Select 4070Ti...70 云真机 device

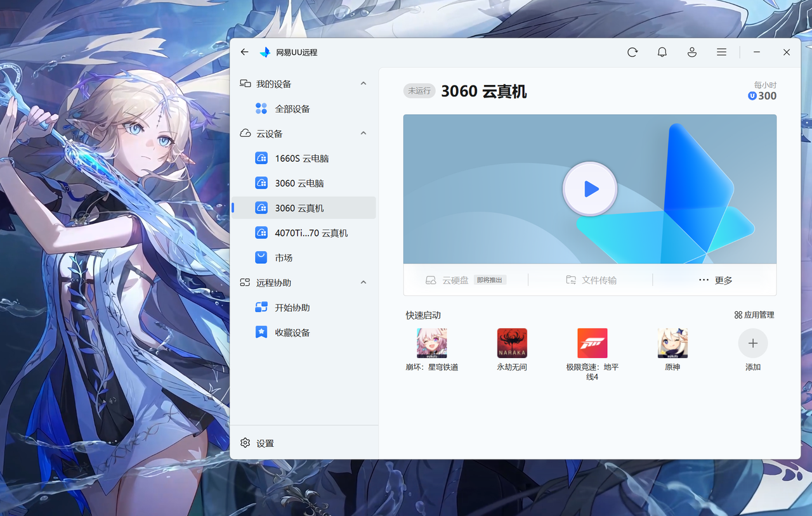pos(304,233)
